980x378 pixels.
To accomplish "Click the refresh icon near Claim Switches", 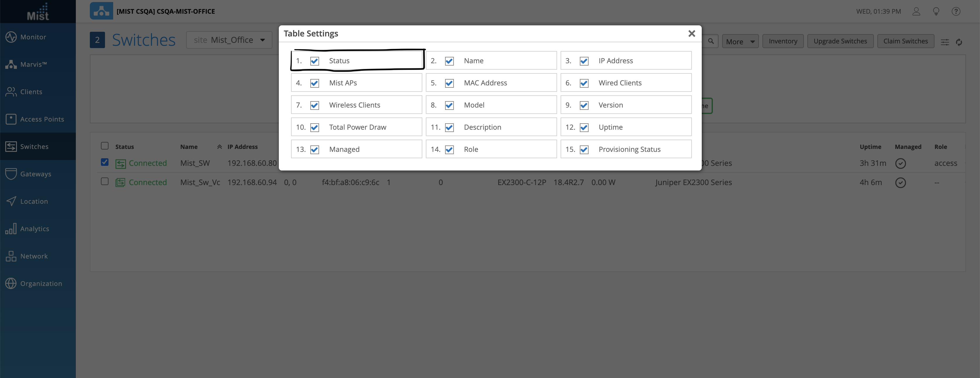I will [x=959, y=42].
